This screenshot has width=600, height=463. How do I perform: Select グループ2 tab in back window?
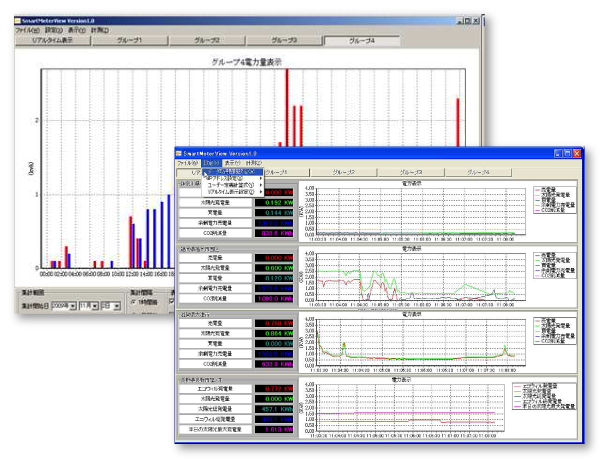tap(207, 41)
